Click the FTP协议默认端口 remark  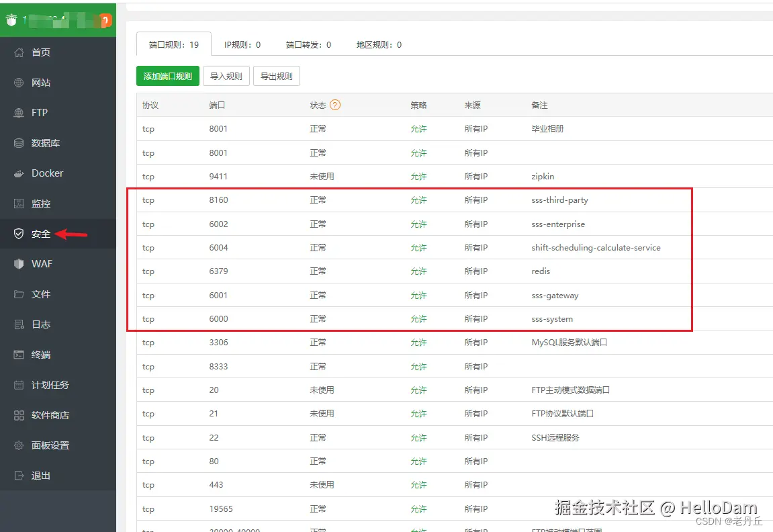coord(563,414)
